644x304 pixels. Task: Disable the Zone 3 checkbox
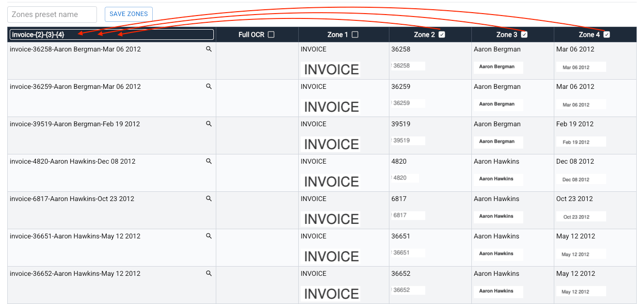point(524,34)
